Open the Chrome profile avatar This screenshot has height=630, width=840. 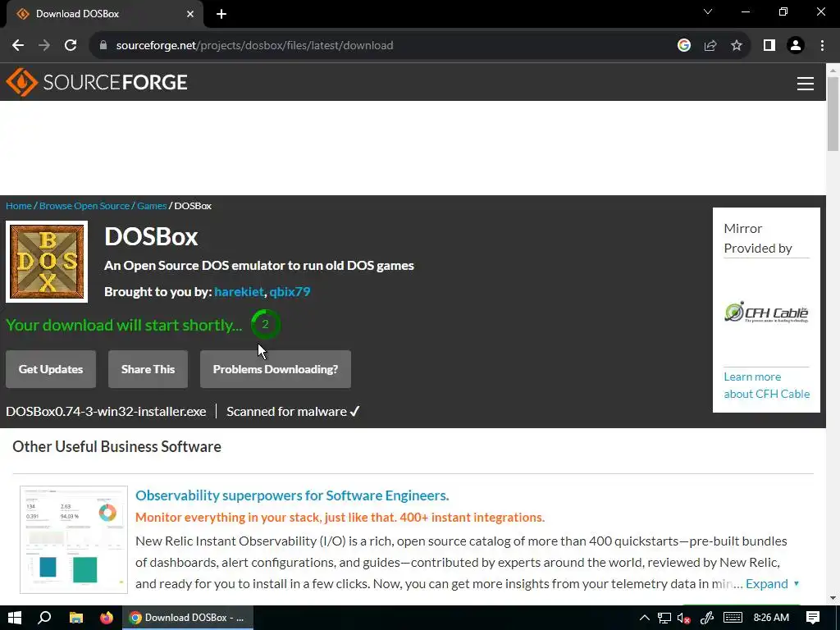[796, 46]
